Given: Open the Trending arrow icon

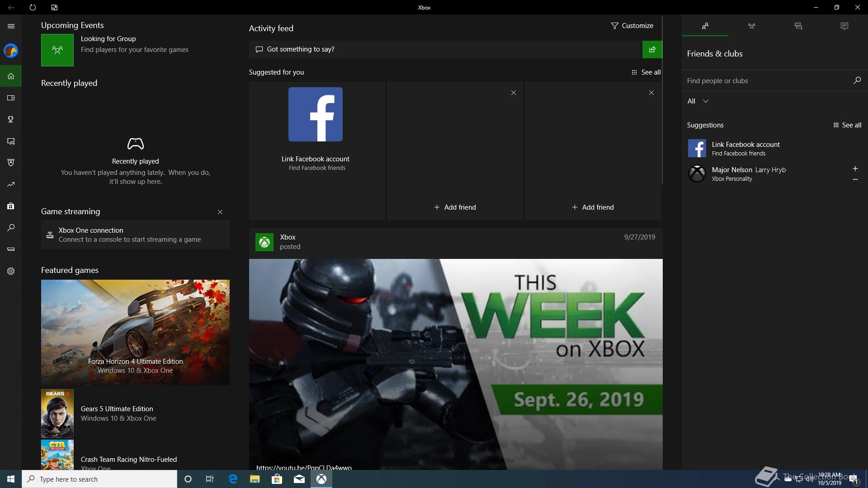Looking at the screenshot, I should point(11,184).
